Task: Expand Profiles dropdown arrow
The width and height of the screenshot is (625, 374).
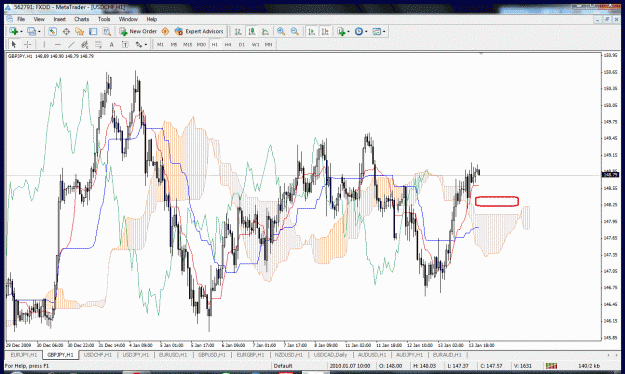Action: coord(39,31)
